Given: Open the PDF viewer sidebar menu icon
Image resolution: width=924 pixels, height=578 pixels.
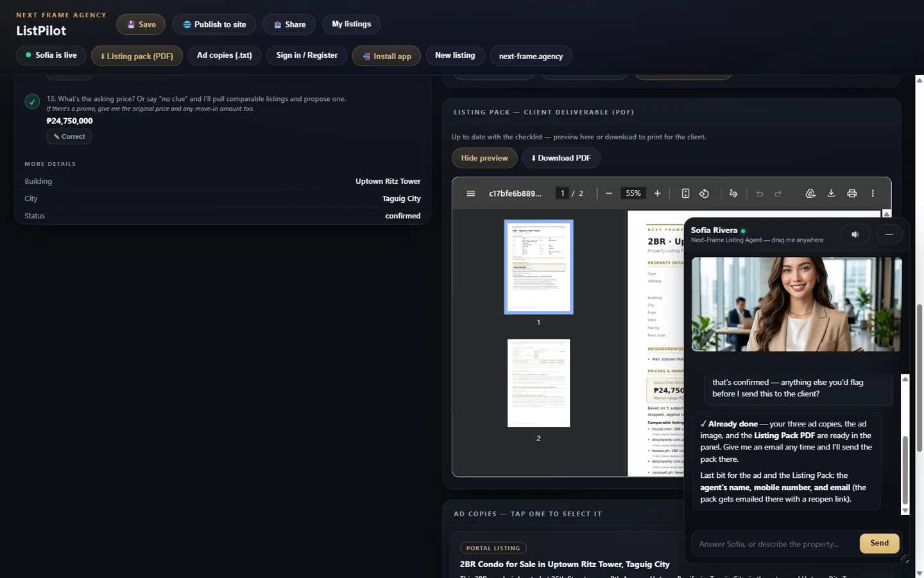Looking at the screenshot, I should click(470, 193).
